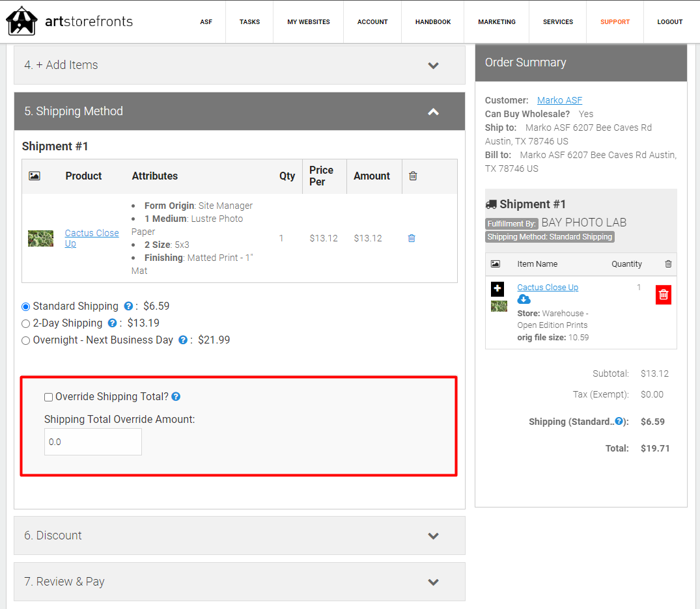The width and height of the screenshot is (700, 609).
Task: Click the Subtotal $13.12 value
Action: pyautogui.click(x=654, y=373)
